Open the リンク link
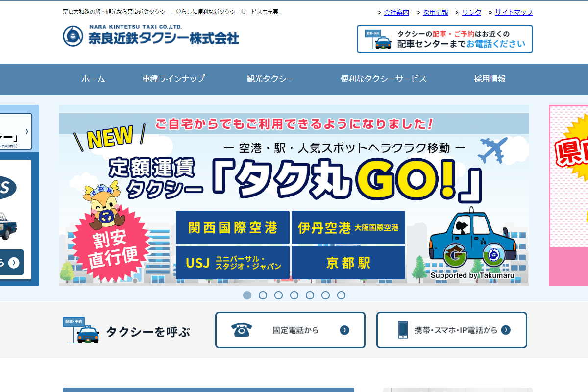The width and height of the screenshot is (588, 392). point(471,12)
